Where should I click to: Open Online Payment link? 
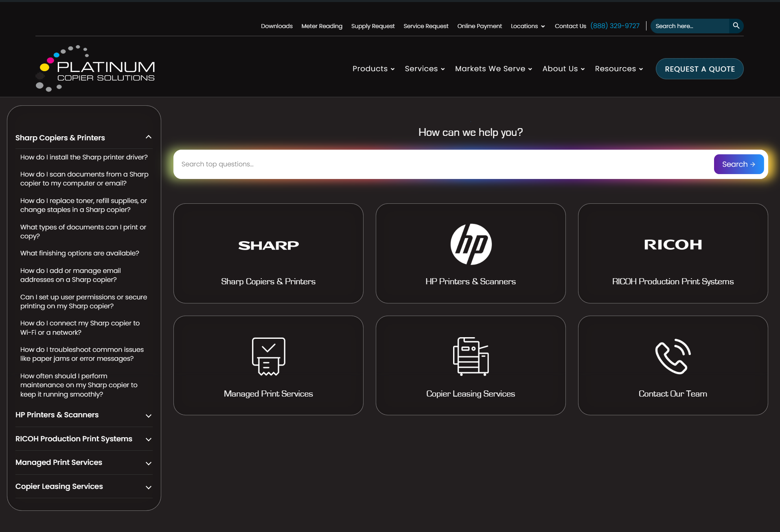tap(480, 26)
